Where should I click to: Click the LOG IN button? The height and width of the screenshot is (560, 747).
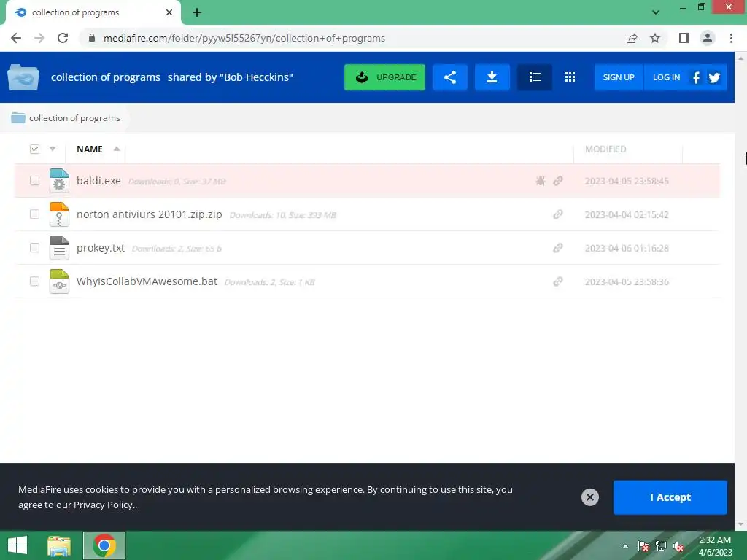click(x=666, y=77)
